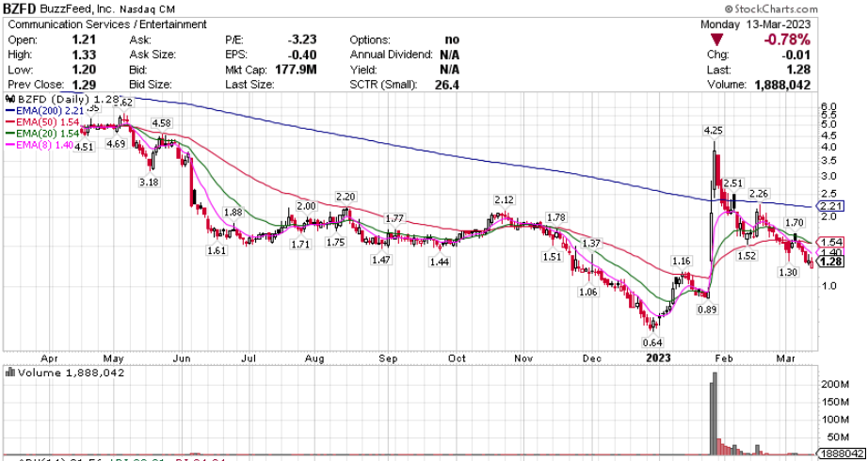Image resolution: width=868 pixels, height=461 pixels.
Task: Click the 2.12 price annotation
Action: tap(505, 199)
